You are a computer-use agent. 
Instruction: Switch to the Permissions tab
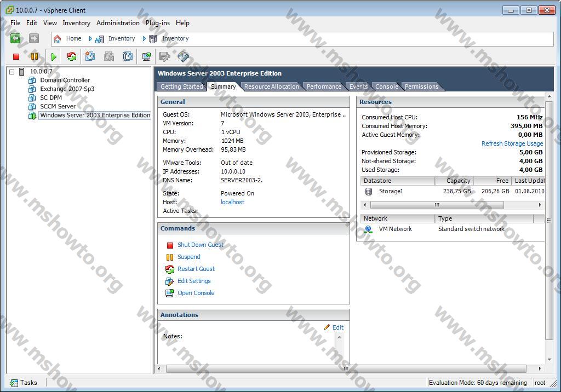421,87
